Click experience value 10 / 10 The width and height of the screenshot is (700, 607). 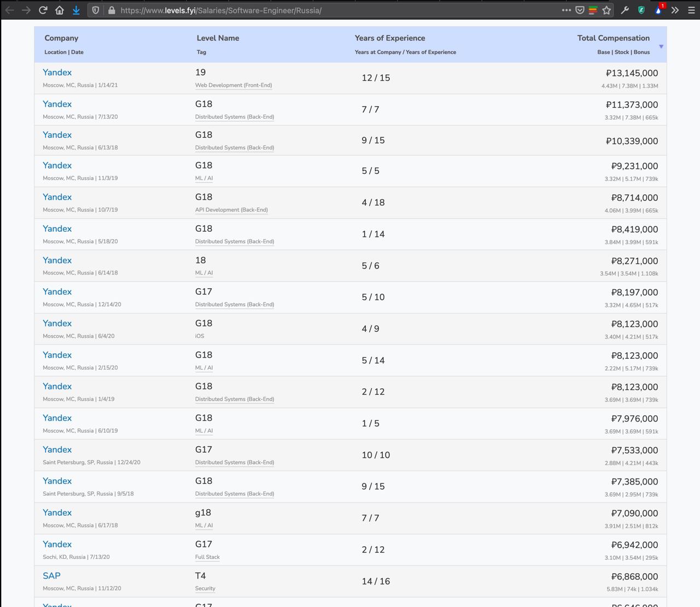[x=376, y=455]
